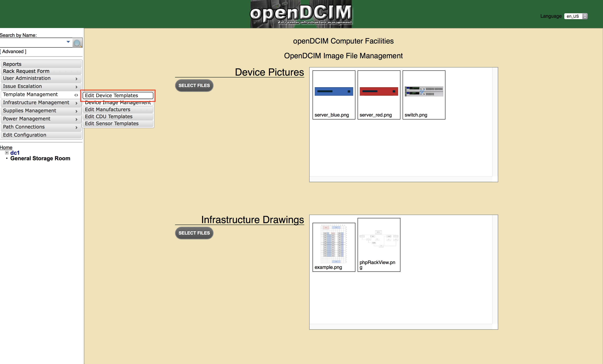Image resolution: width=603 pixels, height=364 pixels.
Task: Click the Template Management submenu arrow icon
Action: [76, 95]
